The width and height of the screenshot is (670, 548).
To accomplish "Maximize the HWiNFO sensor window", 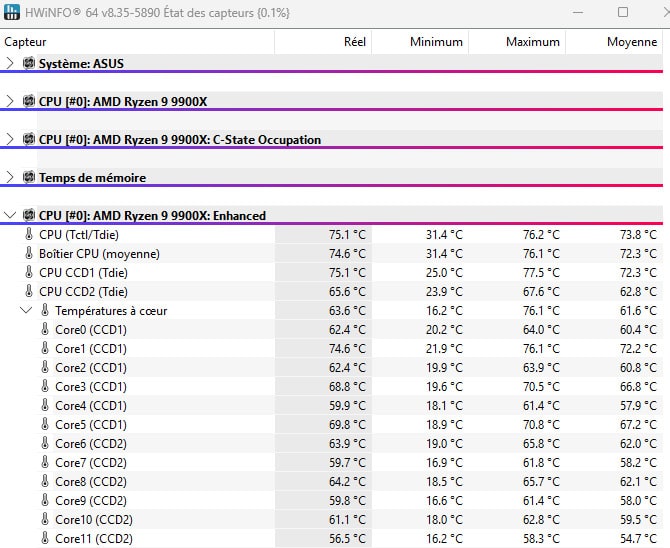I will coord(622,12).
